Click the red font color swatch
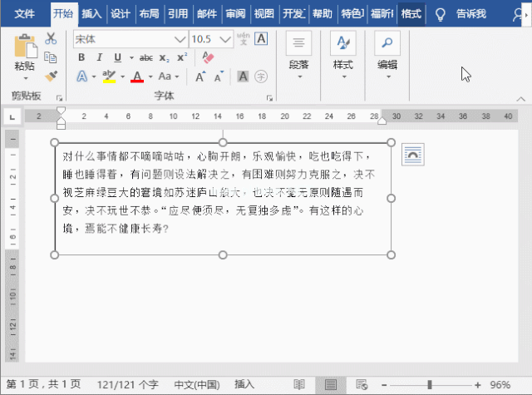Image resolution: width=532 pixels, height=395 pixels. [x=137, y=77]
